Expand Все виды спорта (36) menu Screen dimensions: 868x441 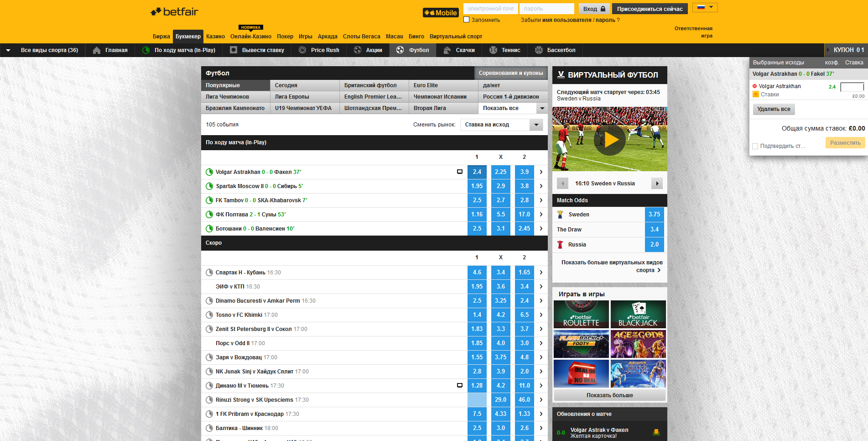tap(42, 50)
